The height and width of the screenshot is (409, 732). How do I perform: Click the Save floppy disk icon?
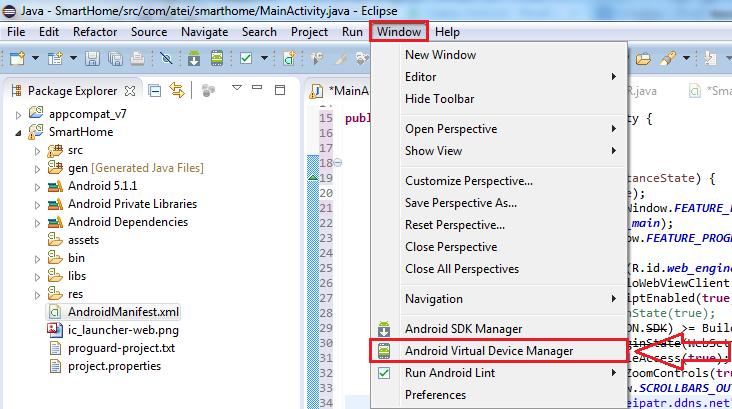point(92,58)
